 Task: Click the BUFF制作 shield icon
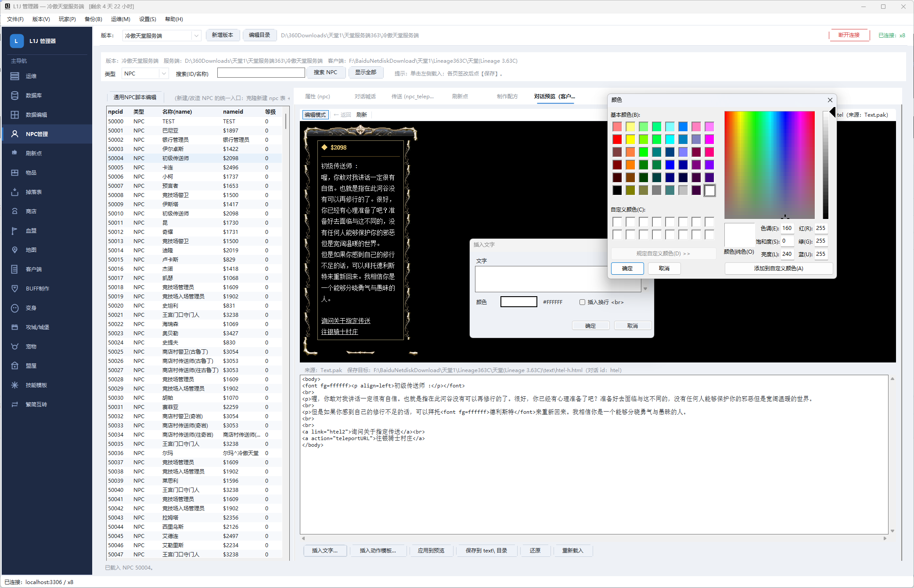(x=15, y=288)
